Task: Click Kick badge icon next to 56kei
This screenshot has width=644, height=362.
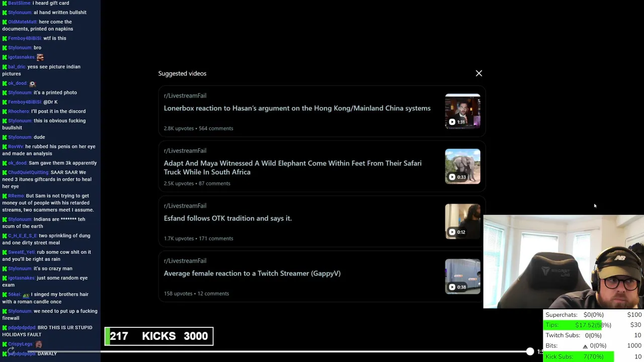Action: 5,295
